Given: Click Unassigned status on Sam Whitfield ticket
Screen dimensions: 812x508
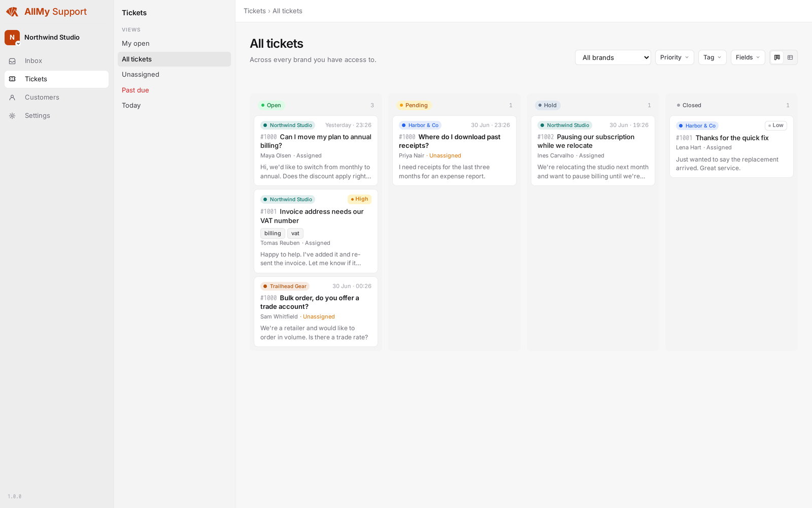Looking at the screenshot, I should click(319, 317).
